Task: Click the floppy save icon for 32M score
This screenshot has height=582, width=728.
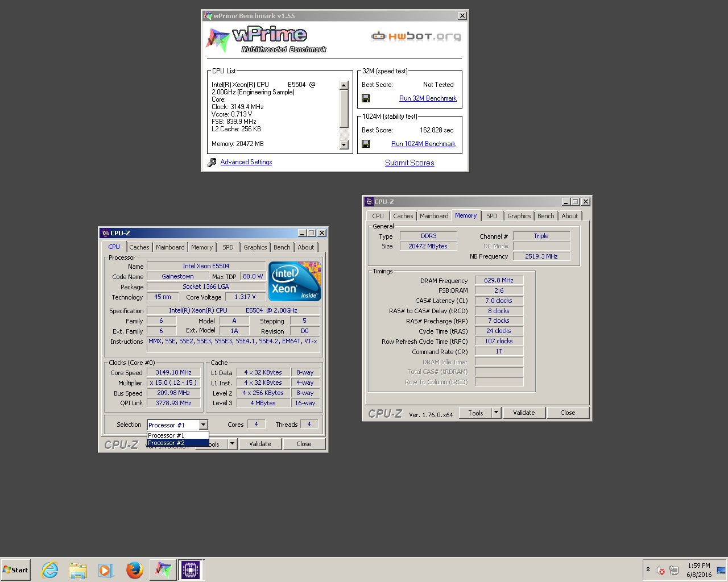Action: [x=366, y=98]
